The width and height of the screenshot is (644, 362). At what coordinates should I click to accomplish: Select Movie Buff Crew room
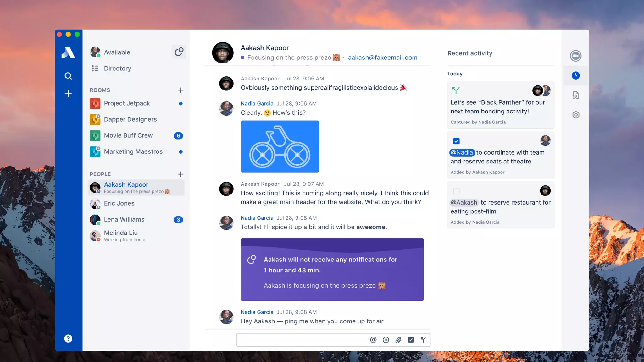click(x=128, y=135)
